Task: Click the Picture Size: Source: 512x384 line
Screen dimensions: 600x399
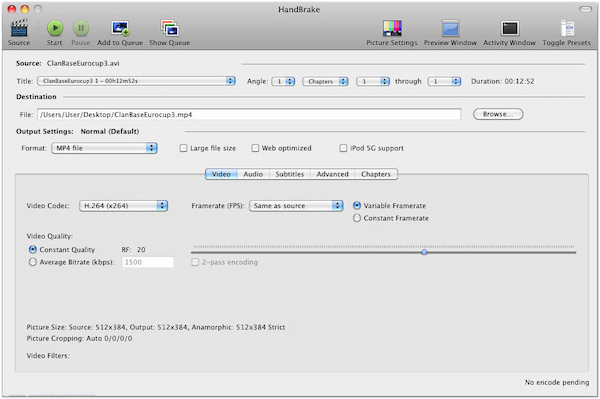Action: tap(156, 327)
